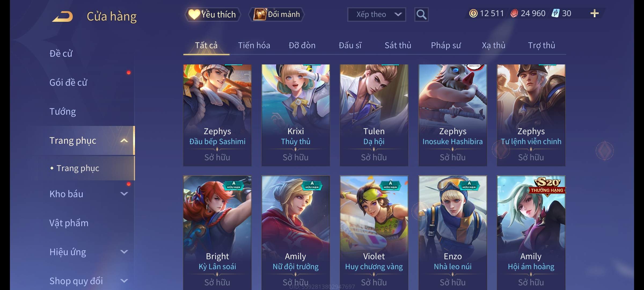The width and height of the screenshot is (644, 290).
Task: Open Tướng in the sidebar
Action: click(63, 111)
